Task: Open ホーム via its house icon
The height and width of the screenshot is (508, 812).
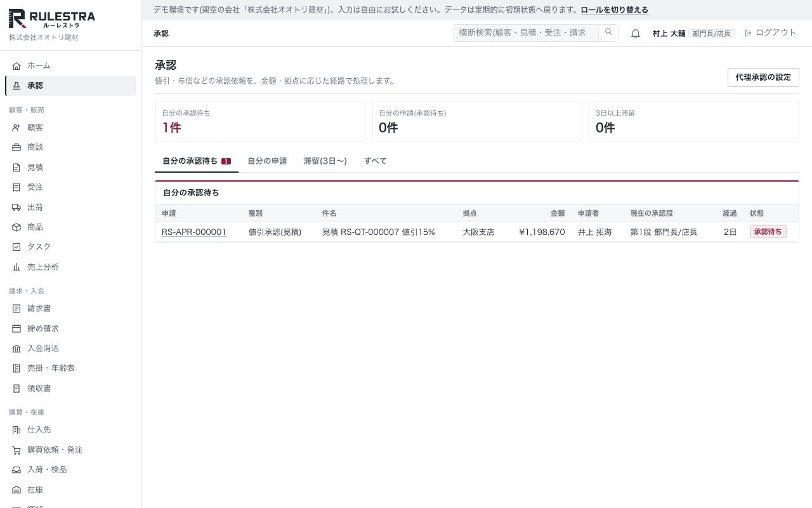Action: pos(16,66)
